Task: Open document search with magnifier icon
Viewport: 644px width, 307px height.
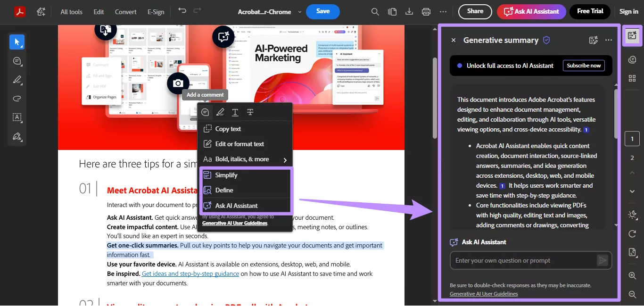Action: (375, 11)
